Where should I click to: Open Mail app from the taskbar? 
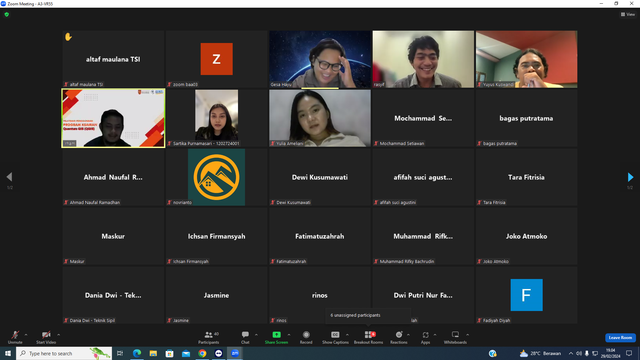186,353
